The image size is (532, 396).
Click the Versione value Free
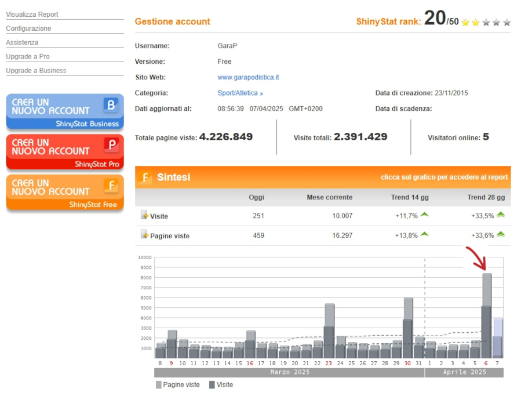(x=224, y=62)
